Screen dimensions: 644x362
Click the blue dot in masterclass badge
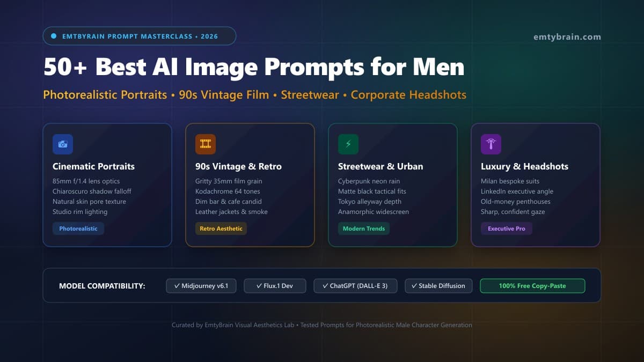54,36
